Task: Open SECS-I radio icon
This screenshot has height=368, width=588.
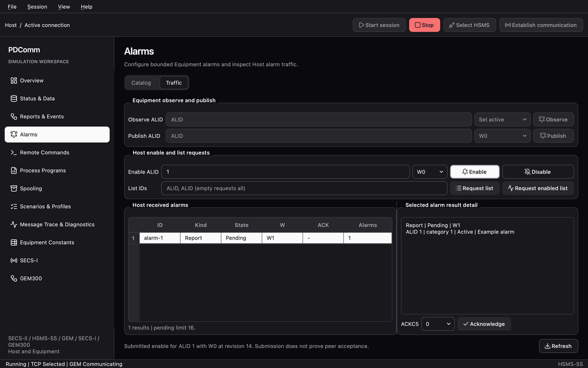Action: pos(14,260)
